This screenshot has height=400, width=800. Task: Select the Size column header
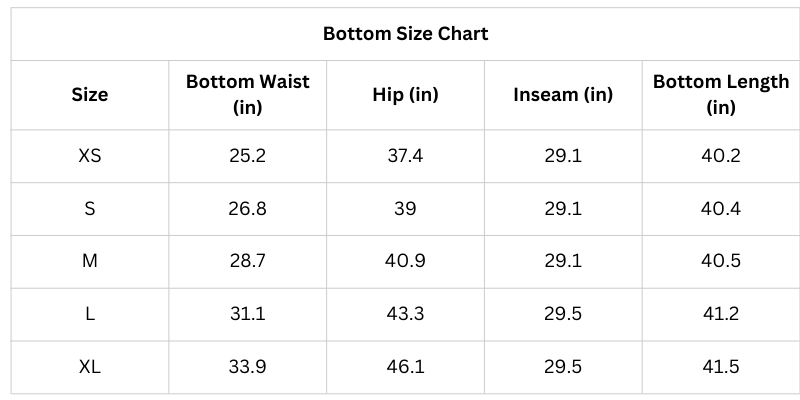coord(90,95)
